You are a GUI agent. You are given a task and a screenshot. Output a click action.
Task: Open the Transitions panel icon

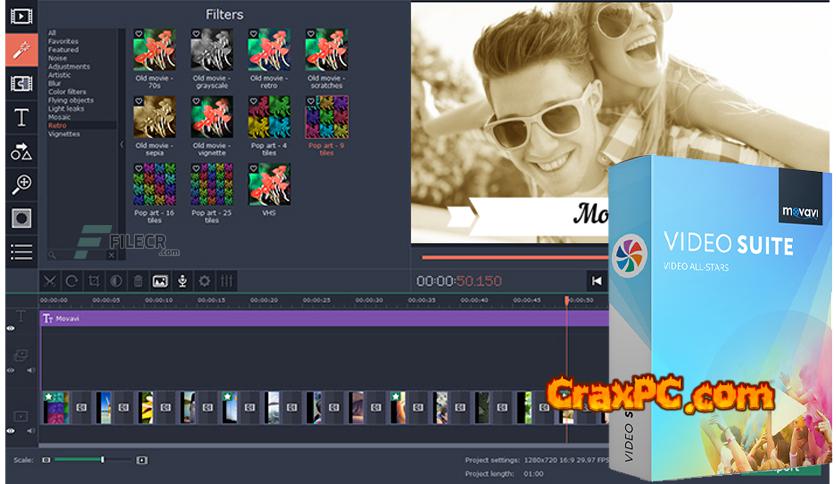pos(21,83)
